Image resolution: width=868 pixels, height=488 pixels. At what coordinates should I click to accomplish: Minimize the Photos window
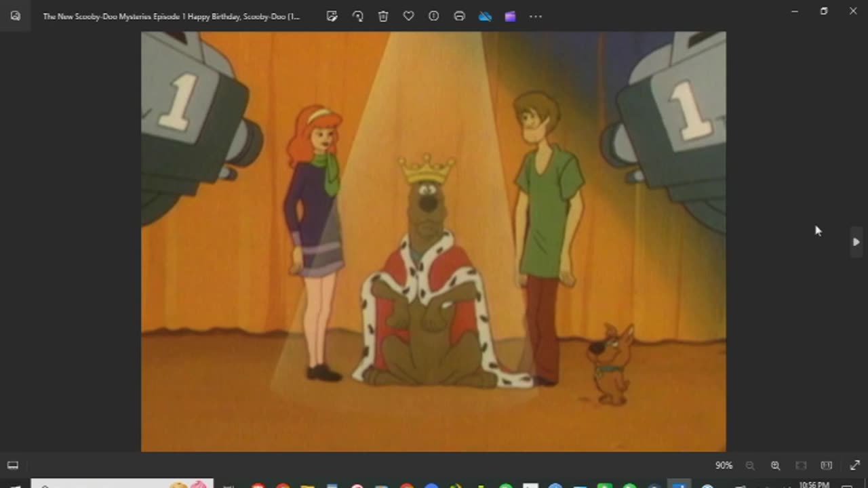pyautogui.click(x=795, y=11)
